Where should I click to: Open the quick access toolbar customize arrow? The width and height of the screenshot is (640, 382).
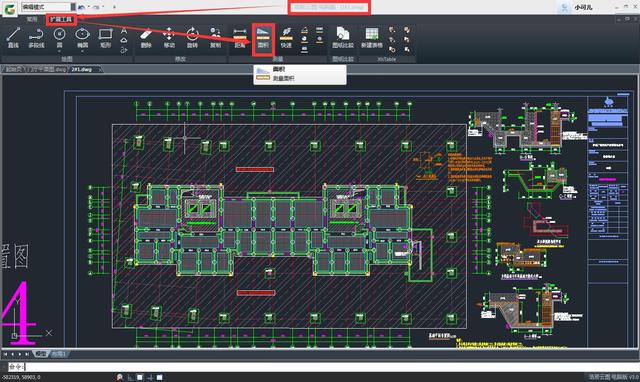click(x=114, y=7)
